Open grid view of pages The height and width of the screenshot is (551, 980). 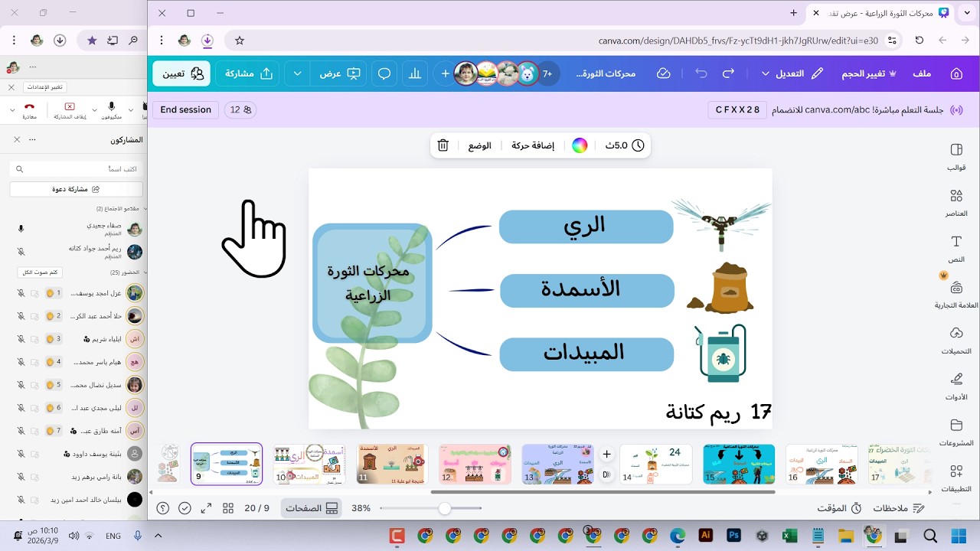(228, 508)
